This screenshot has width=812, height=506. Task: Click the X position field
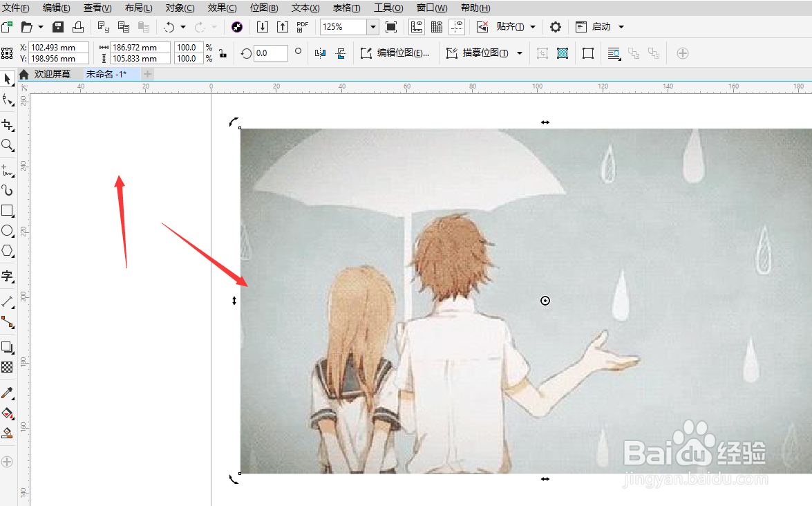(59, 47)
